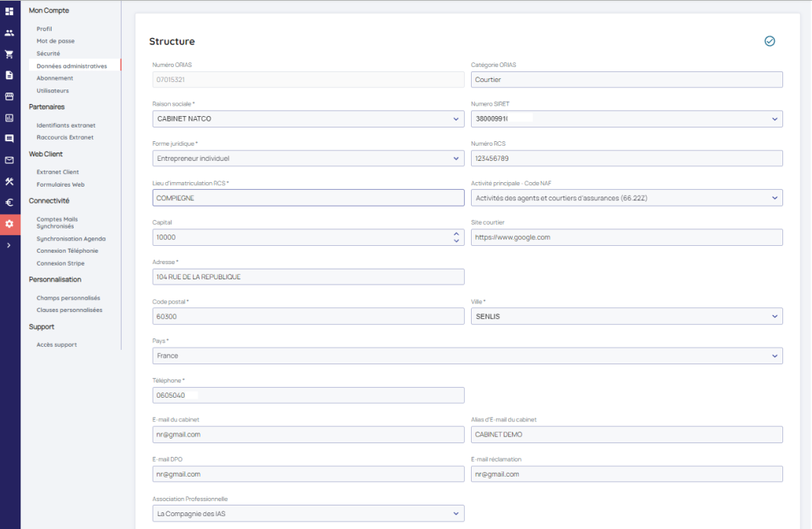Screen dimensions: 812x529
Task: Click the Champs personnalisés link
Action: (x=68, y=298)
